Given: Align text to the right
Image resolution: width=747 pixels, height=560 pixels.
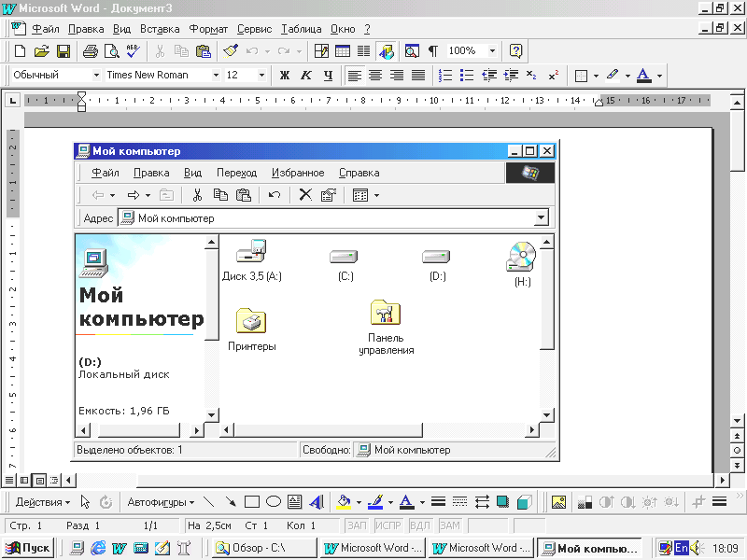Looking at the screenshot, I should pos(397,76).
